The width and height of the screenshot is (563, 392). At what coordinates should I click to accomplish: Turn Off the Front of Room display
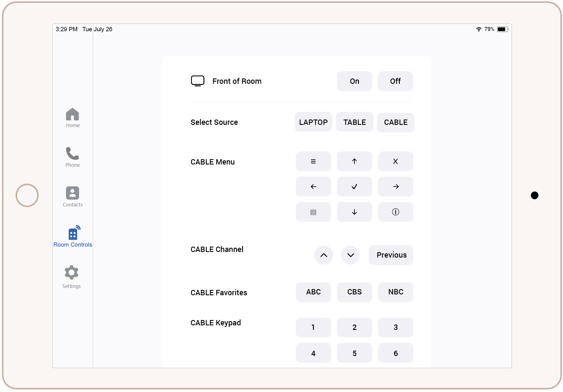tap(395, 81)
